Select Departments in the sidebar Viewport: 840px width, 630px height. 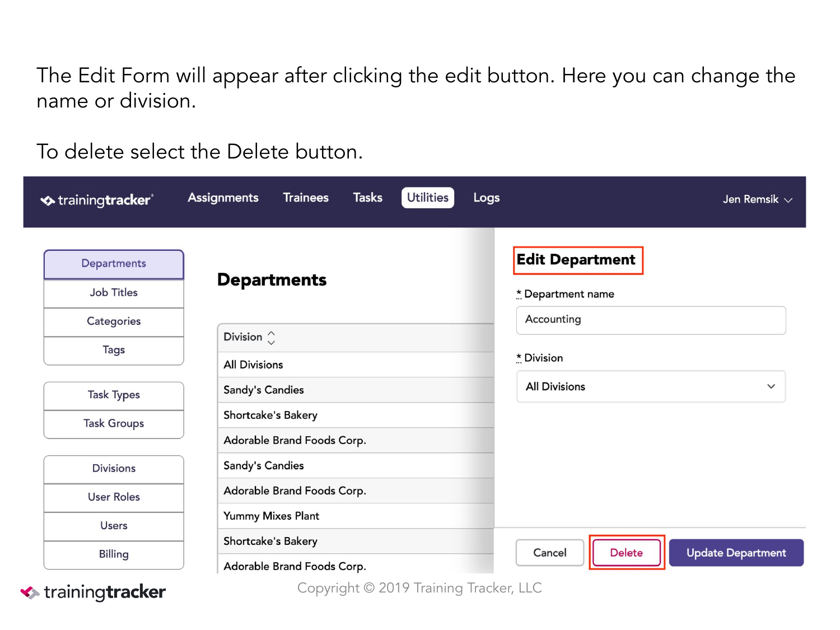click(114, 264)
